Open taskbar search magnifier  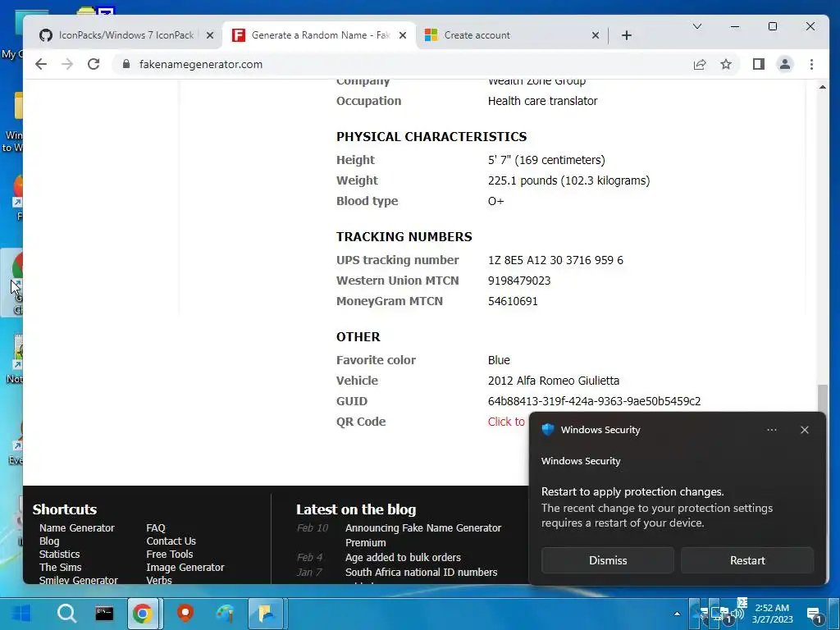click(x=66, y=613)
